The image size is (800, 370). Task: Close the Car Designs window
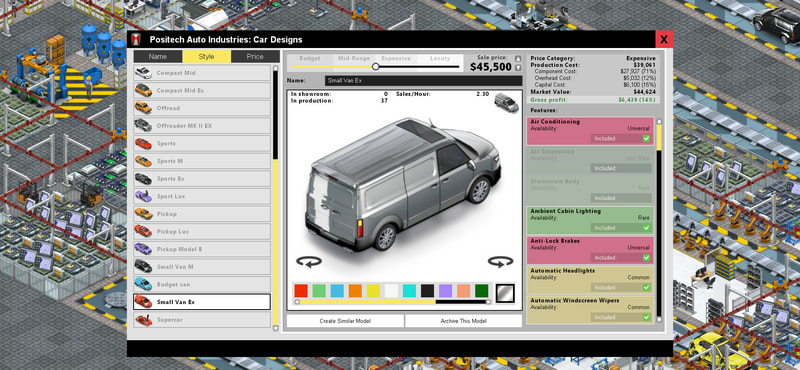[x=664, y=39]
